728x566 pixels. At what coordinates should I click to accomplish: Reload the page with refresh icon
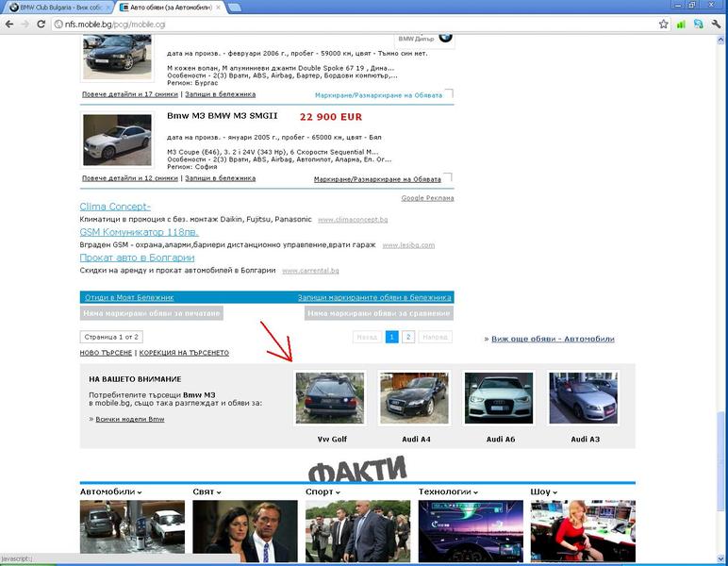tap(41, 25)
